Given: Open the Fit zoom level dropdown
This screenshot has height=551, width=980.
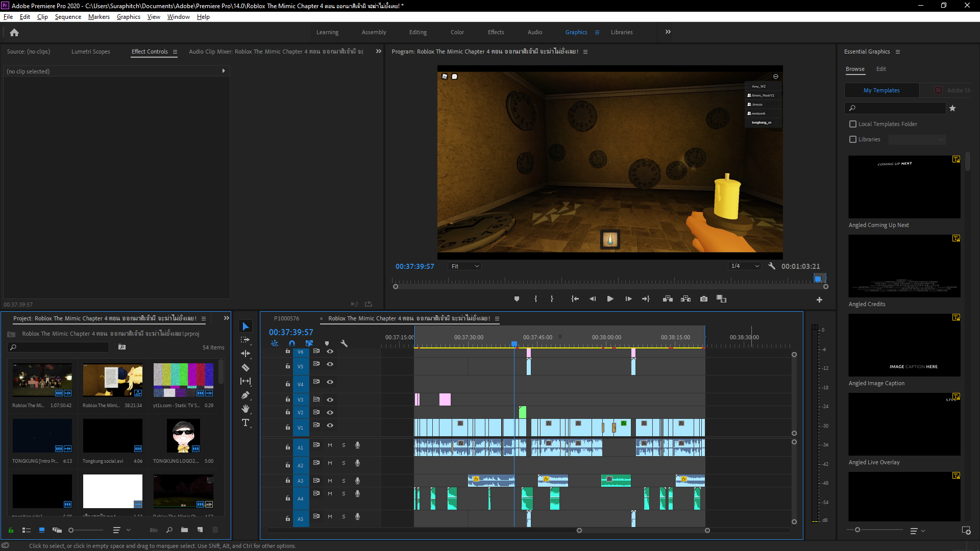Looking at the screenshot, I should click(464, 266).
